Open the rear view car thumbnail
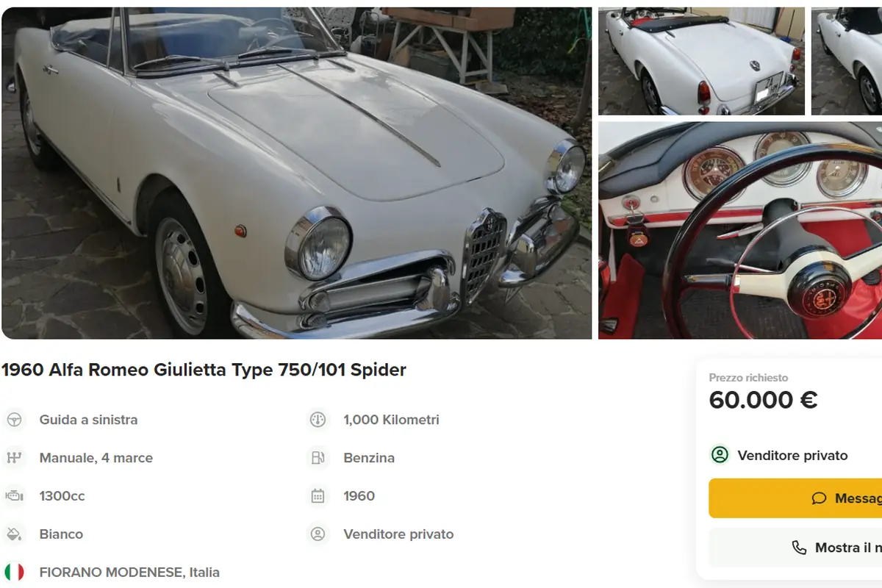 [x=701, y=61]
